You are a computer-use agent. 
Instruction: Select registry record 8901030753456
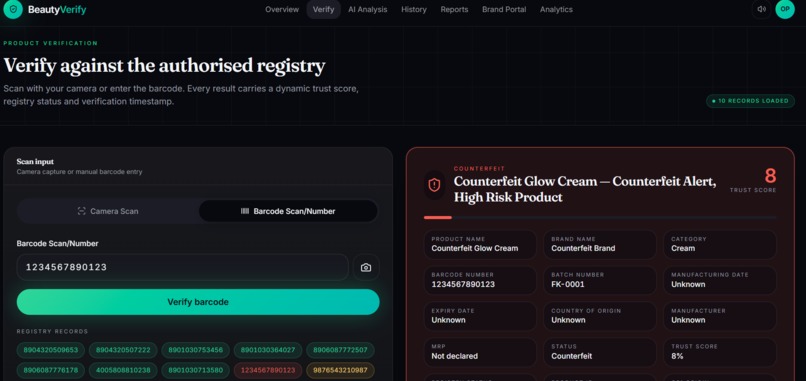(195, 350)
